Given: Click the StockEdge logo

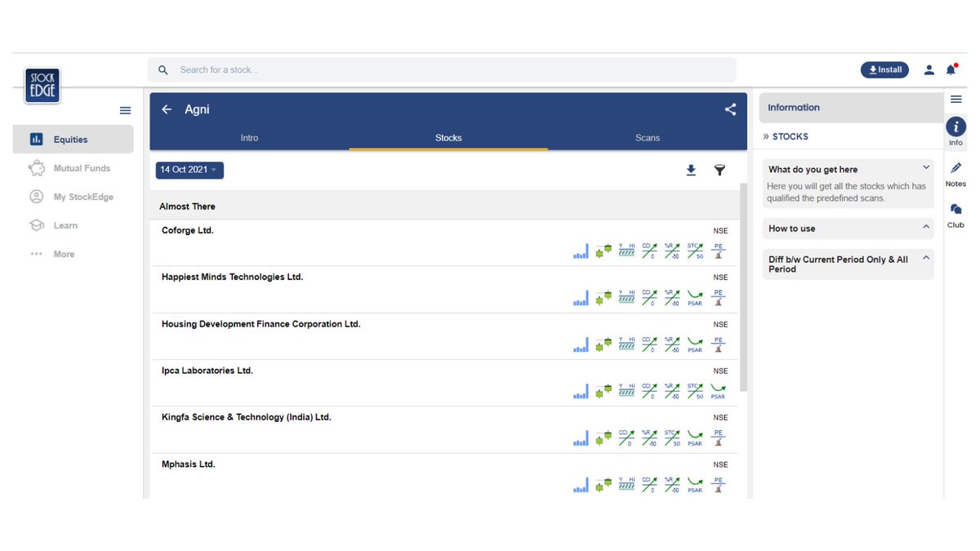Looking at the screenshot, I should click(x=42, y=87).
